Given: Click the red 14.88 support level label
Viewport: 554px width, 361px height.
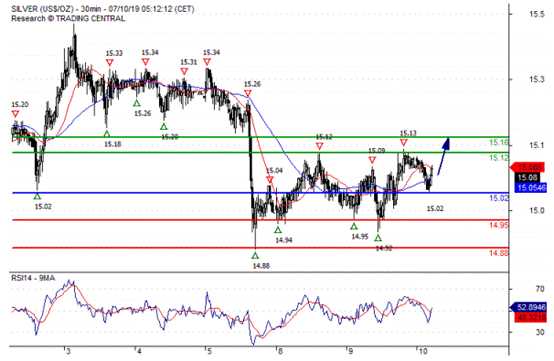Looking at the screenshot, I should (499, 253).
